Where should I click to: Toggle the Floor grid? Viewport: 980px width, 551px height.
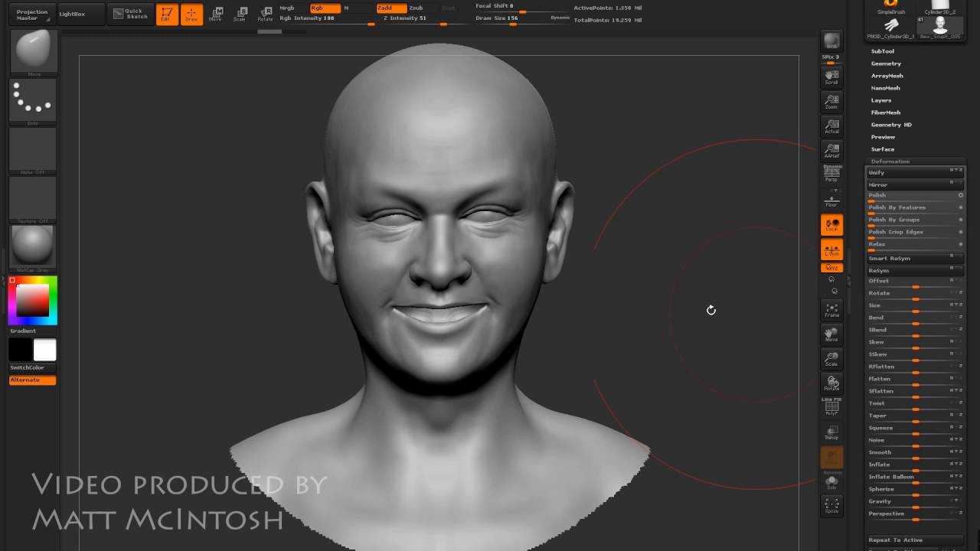(831, 200)
